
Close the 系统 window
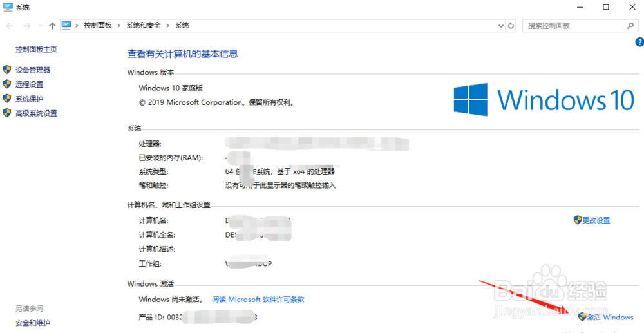(632, 7)
